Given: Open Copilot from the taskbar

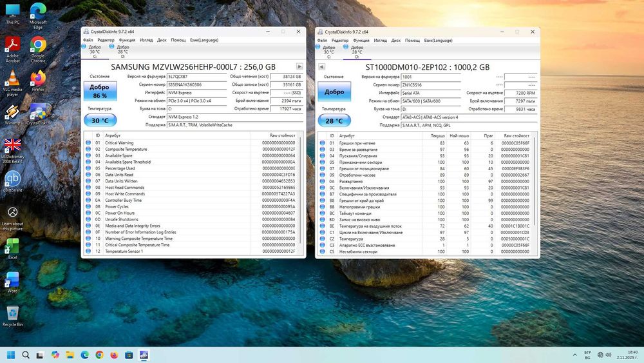Looking at the screenshot, I should pyautogui.click(x=55, y=355).
